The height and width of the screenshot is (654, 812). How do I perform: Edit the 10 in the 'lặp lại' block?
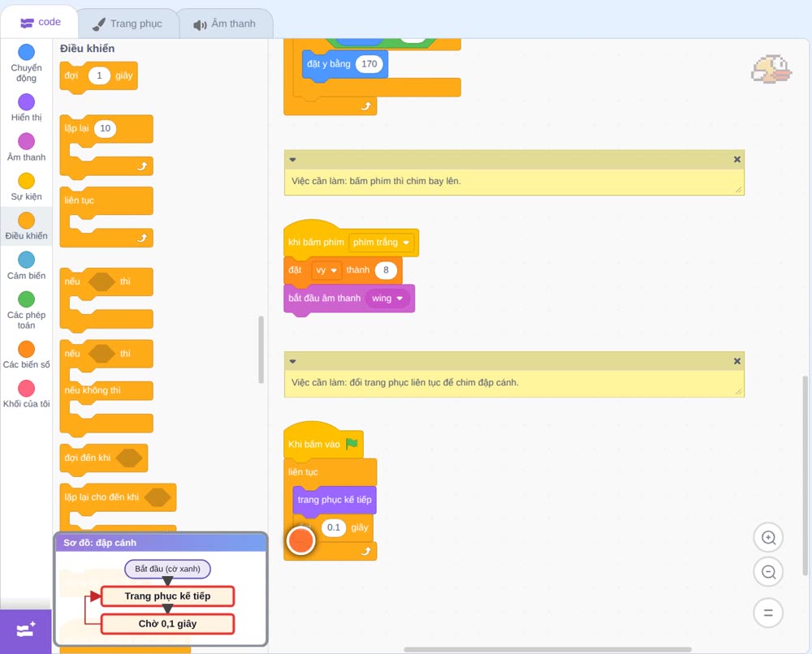click(x=105, y=128)
